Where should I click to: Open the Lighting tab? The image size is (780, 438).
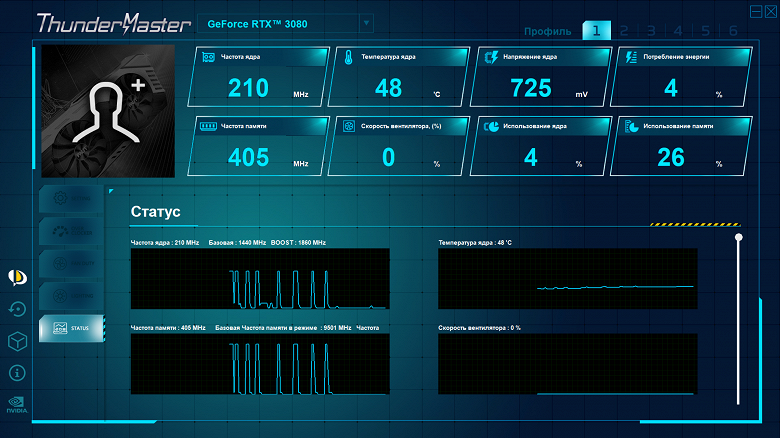pos(71,296)
